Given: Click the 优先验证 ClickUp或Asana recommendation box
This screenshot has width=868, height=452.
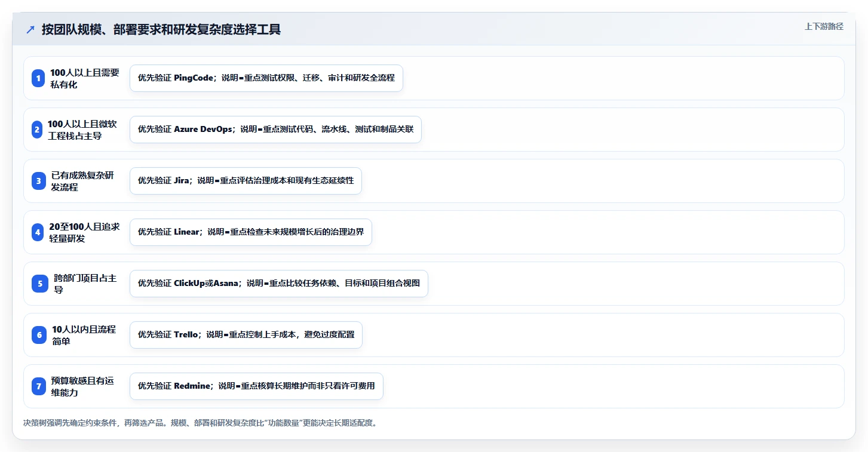Looking at the screenshot, I should 279,284.
